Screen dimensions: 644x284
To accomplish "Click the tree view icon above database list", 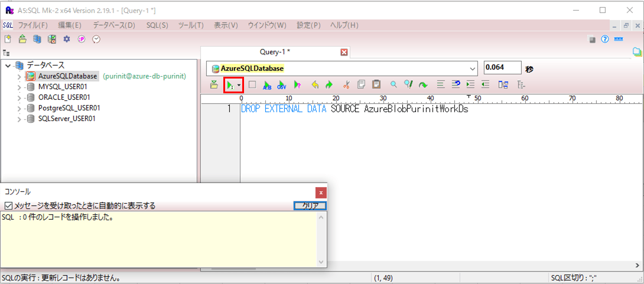I will click(6, 53).
